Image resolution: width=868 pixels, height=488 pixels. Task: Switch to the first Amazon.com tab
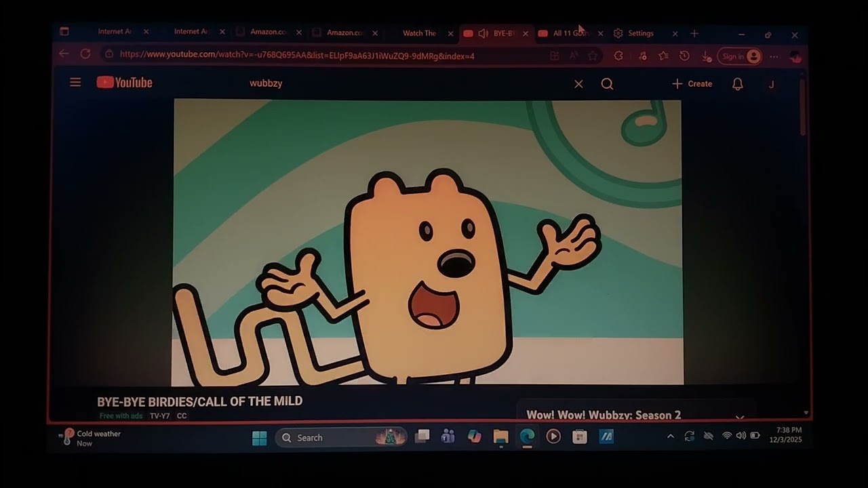click(x=270, y=32)
